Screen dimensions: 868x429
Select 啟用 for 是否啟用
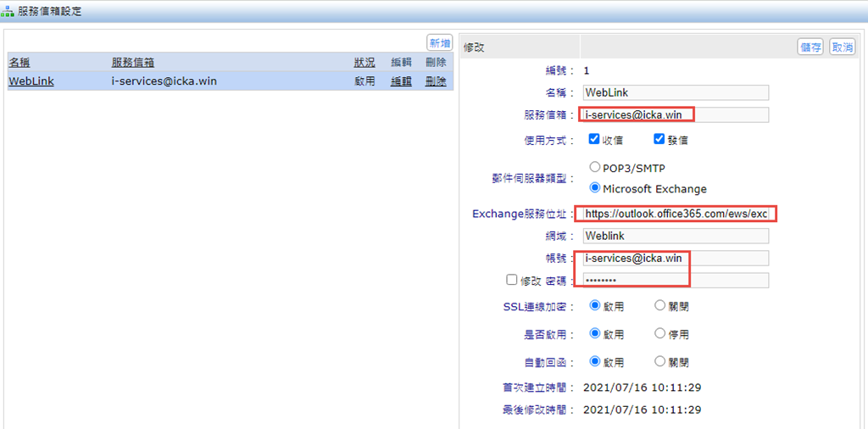coord(594,334)
